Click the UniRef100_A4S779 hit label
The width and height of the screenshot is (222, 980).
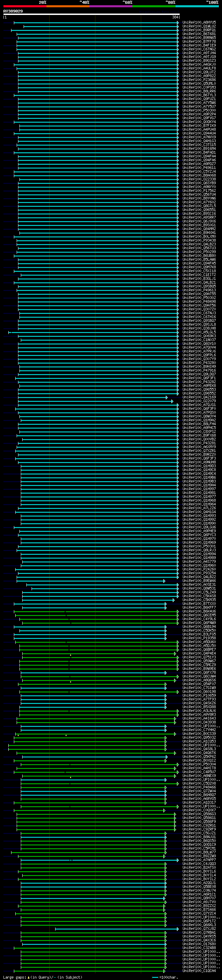tap(199, 561)
